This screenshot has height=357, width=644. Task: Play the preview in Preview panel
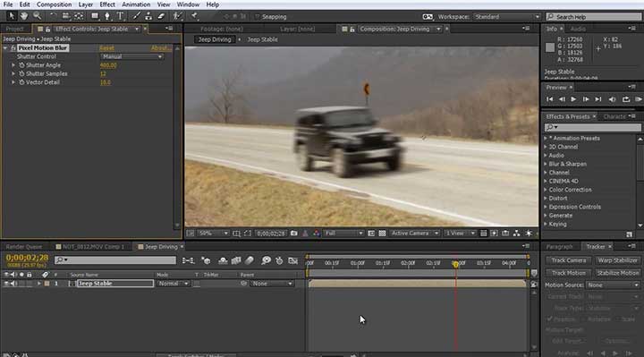573,99
